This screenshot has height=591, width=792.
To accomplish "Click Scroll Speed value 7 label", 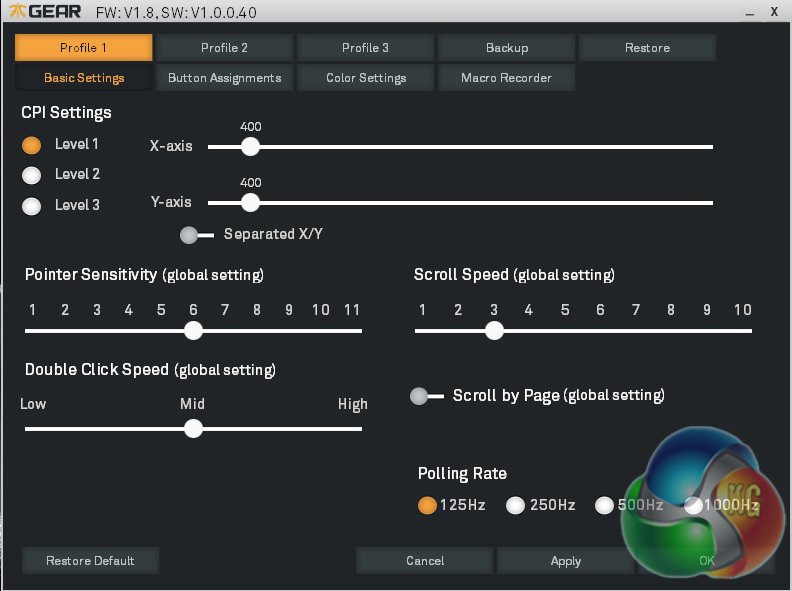I will coord(636,310).
